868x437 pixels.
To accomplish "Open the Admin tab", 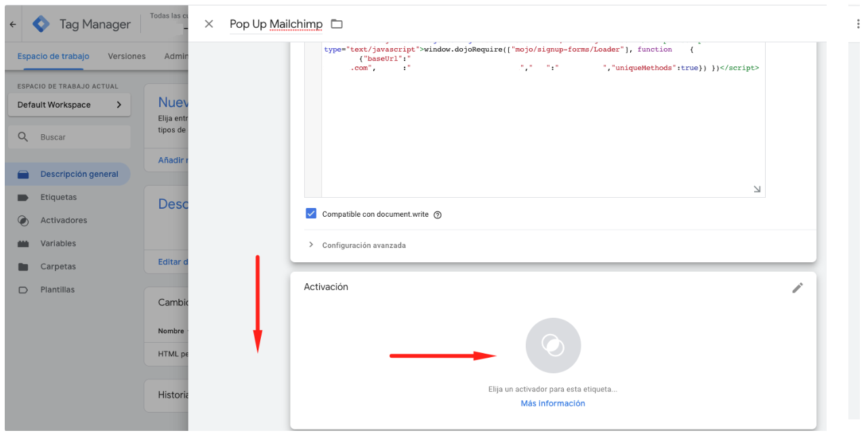I will pyautogui.click(x=176, y=56).
